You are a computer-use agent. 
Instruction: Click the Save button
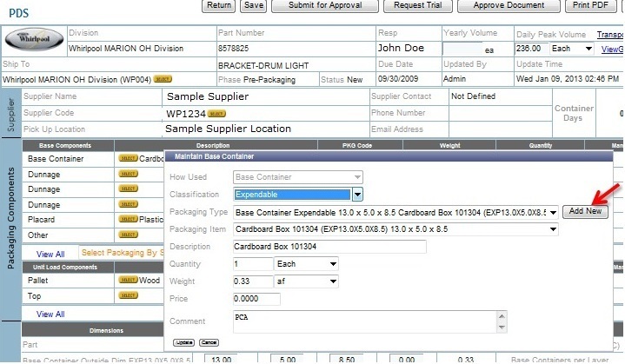pos(254,5)
